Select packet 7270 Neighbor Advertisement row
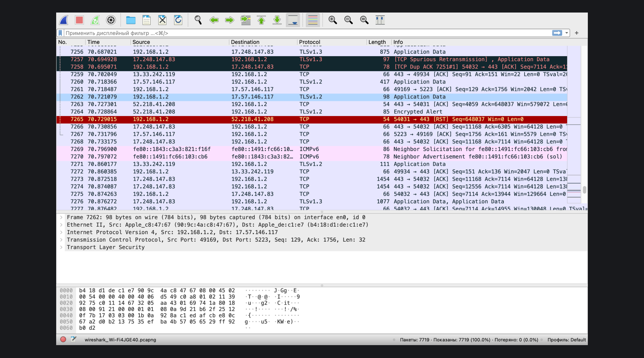This screenshot has height=358, width=644. coord(312,157)
